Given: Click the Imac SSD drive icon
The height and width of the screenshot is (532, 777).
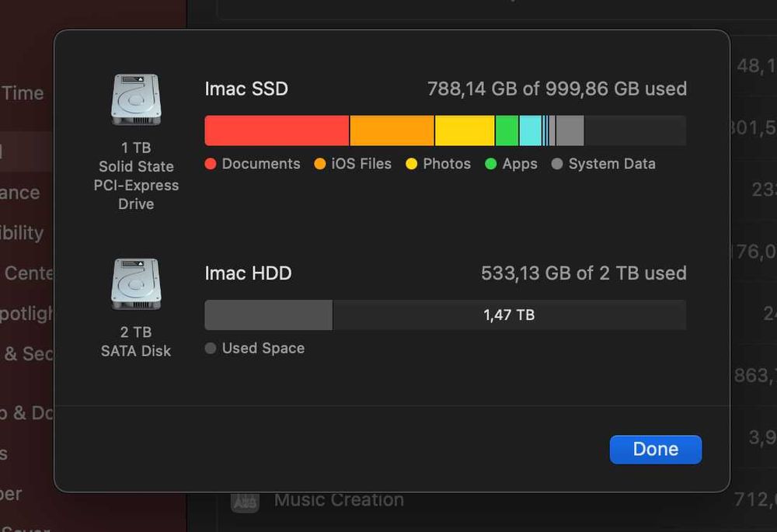Looking at the screenshot, I should pyautogui.click(x=136, y=100).
